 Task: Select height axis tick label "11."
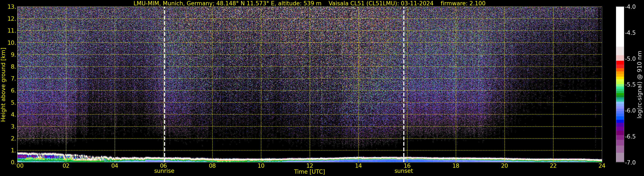(12, 31)
